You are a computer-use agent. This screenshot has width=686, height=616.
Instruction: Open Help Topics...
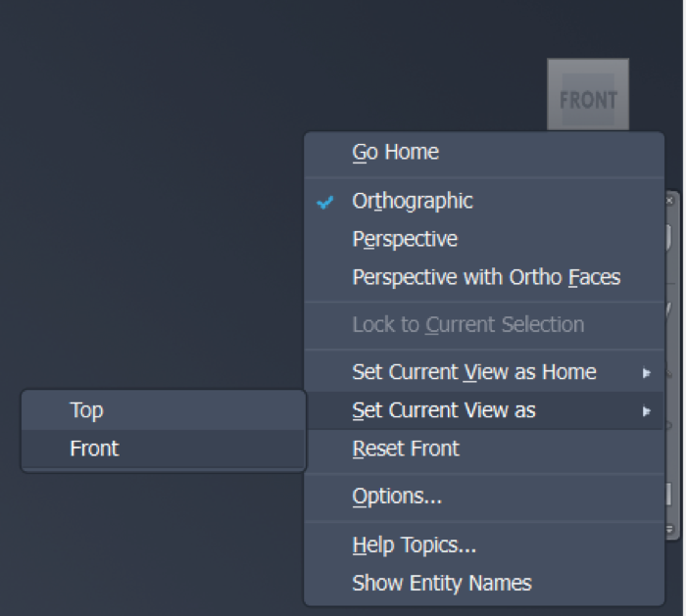pos(415,545)
